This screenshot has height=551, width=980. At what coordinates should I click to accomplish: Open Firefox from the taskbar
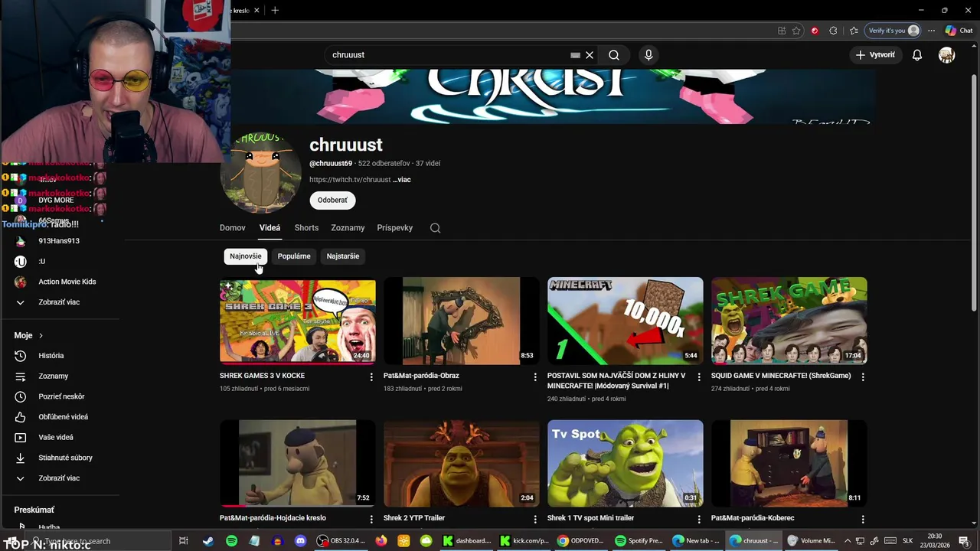381,541
